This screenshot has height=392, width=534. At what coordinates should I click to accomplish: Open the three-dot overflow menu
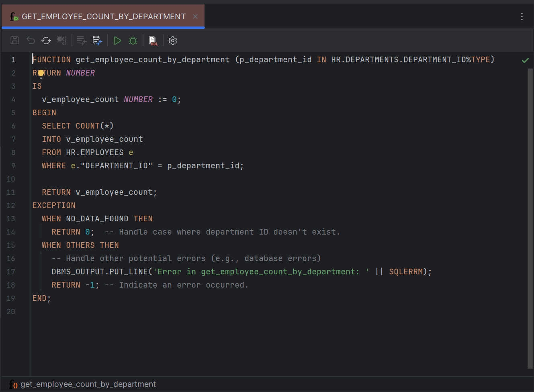pyautogui.click(x=522, y=16)
